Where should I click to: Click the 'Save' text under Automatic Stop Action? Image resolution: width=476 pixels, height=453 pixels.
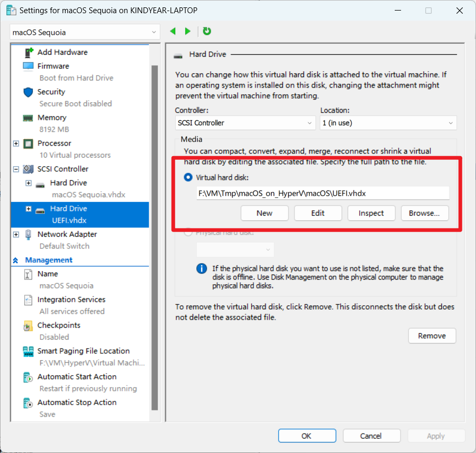coord(47,415)
